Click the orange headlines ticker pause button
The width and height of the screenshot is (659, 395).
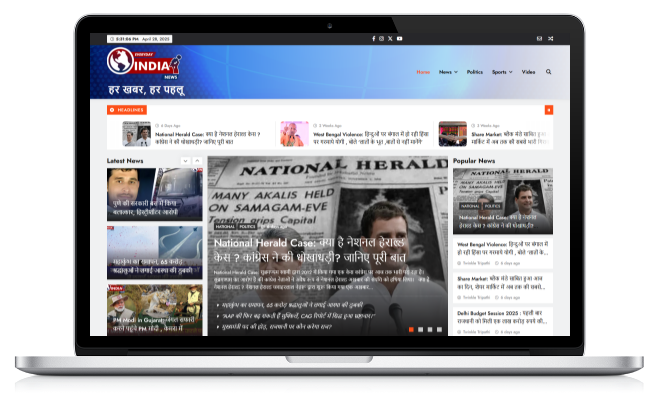click(x=549, y=110)
